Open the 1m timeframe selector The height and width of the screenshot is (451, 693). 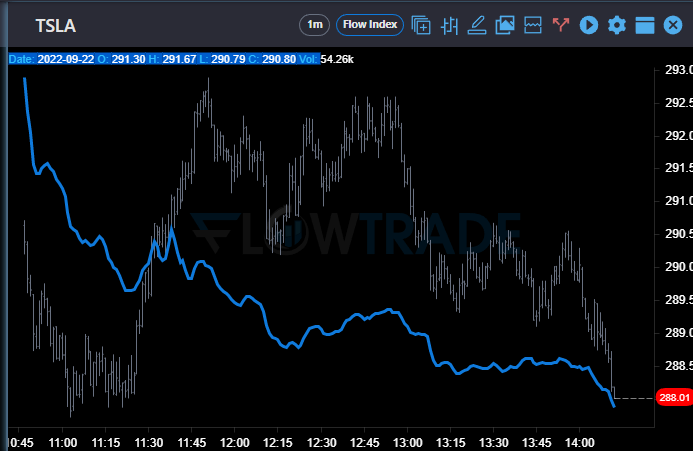click(x=314, y=25)
